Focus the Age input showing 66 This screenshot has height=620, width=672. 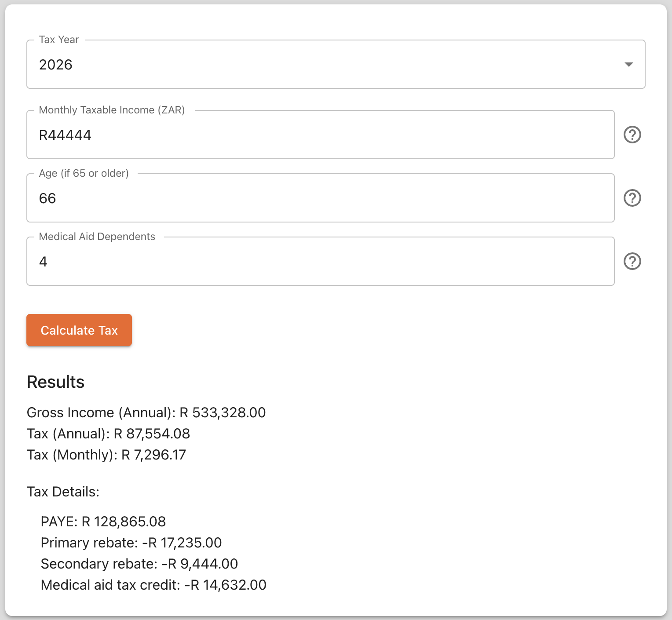(x=321, y=198)
